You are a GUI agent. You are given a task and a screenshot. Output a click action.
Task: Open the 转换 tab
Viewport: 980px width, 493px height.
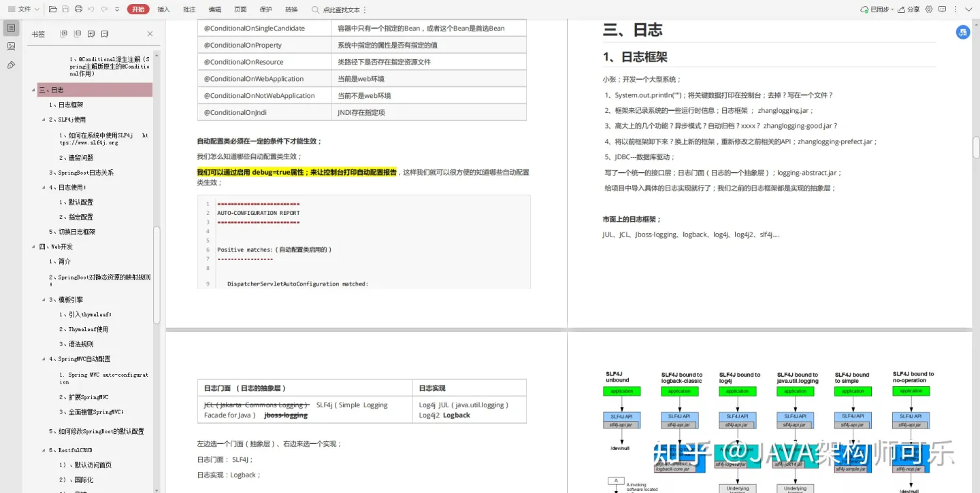tap(291, 10)
